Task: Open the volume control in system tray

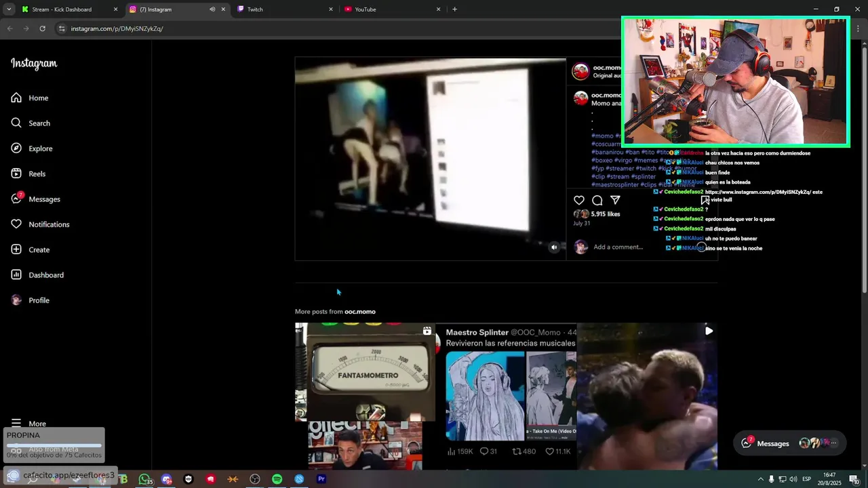Action: (x=793, y=479)
